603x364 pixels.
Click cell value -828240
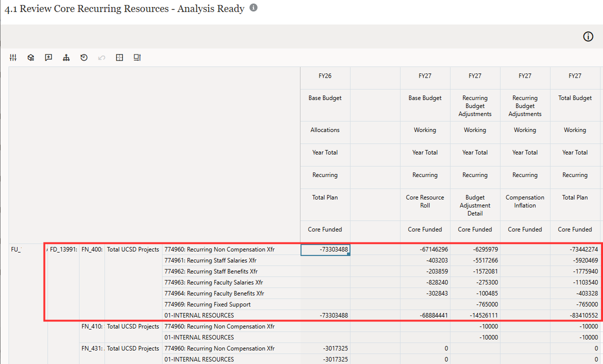[425, 282]
